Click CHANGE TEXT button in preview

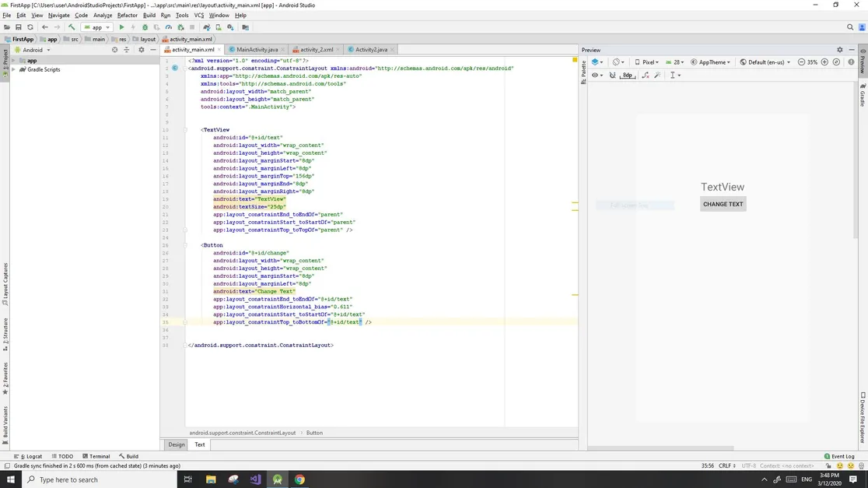tap(723, 205)
